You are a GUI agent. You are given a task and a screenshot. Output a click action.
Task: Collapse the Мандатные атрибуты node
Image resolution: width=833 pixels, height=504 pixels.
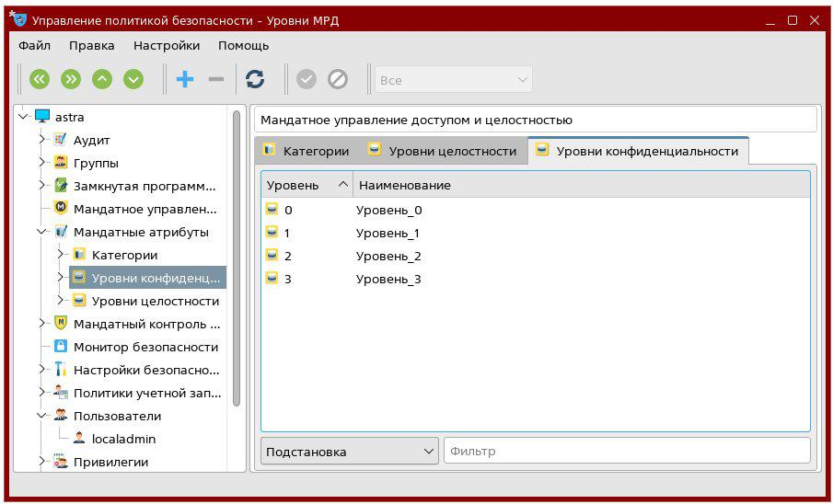pyautogui.click(x=42, y=232)
